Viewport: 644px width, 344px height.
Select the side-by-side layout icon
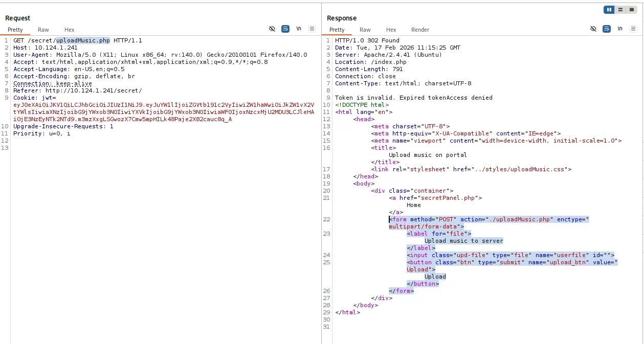[609, 10]
